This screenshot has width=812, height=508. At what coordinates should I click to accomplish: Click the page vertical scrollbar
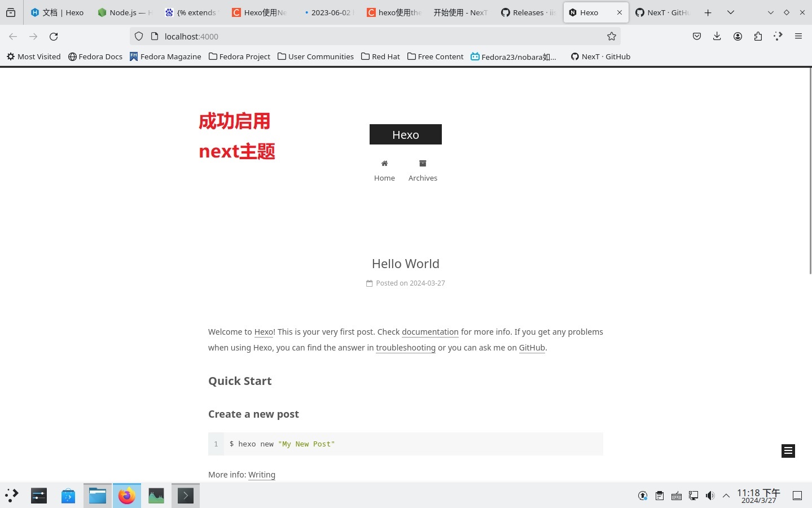click(x=810, y=172)
